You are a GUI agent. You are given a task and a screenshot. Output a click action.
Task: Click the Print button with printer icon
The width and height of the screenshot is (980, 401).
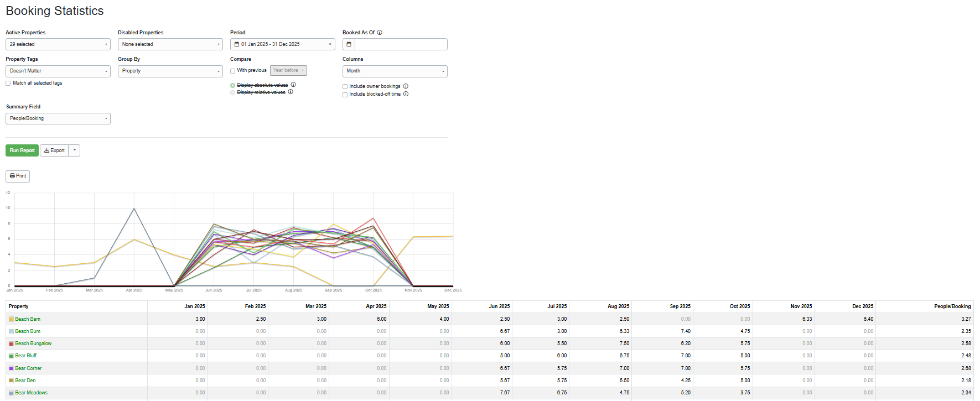(18, 176)
